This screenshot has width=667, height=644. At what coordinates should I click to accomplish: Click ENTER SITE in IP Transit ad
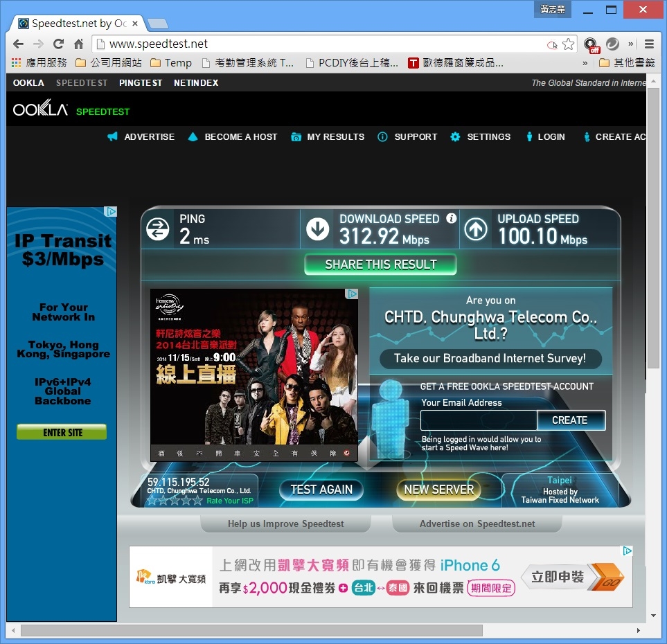point(62,432)
